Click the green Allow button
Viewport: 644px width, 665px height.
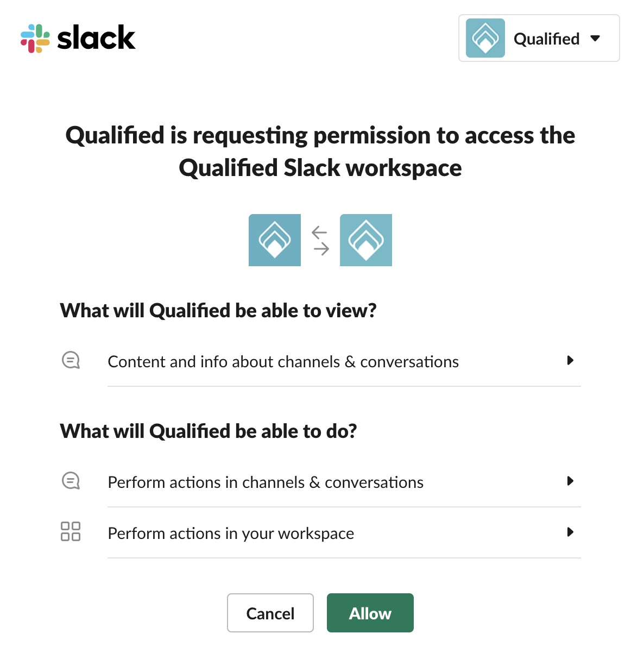pos(370,613)
